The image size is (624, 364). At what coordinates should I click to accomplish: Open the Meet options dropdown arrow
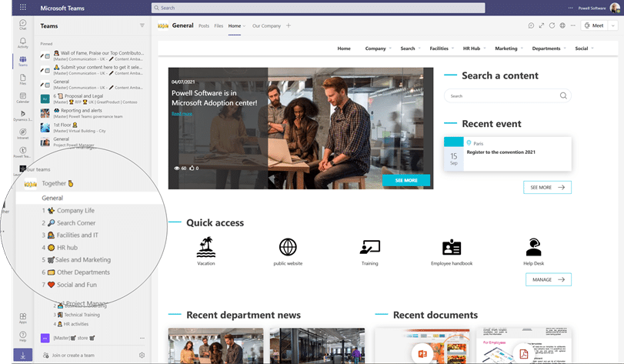tap(613, 25)
